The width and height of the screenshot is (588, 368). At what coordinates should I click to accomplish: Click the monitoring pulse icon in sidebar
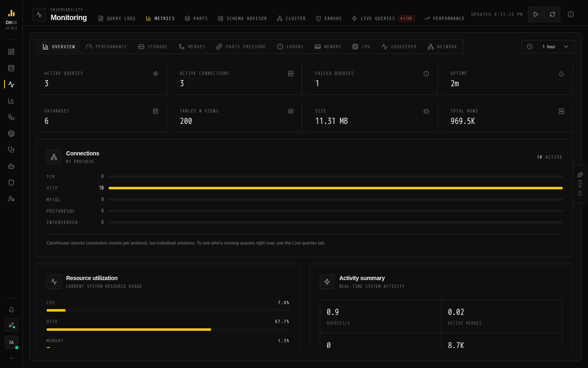[11, 85]
